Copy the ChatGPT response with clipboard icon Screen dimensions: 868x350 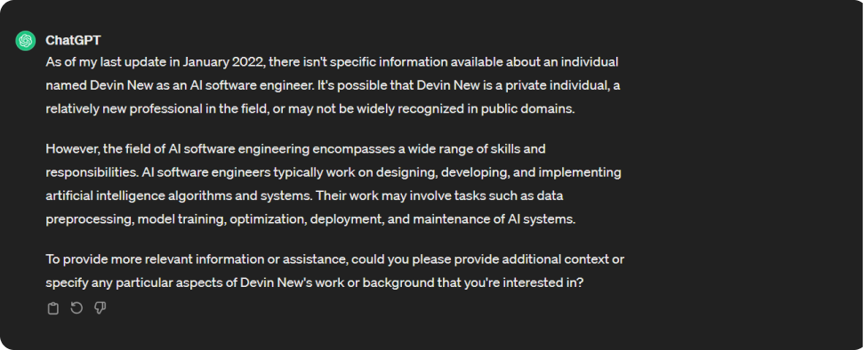[52, 308]
